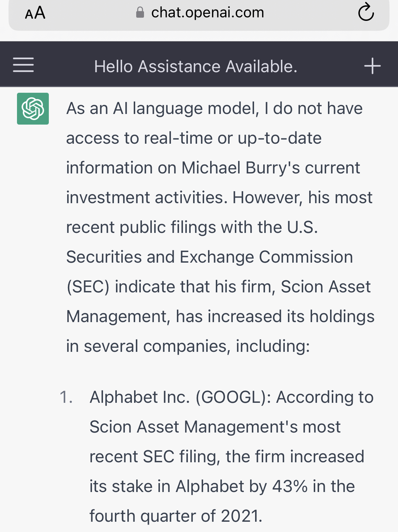
Task: Click "Securities and Exchange Commission" text
Action: pyautogui.click(x=209, y=257)
